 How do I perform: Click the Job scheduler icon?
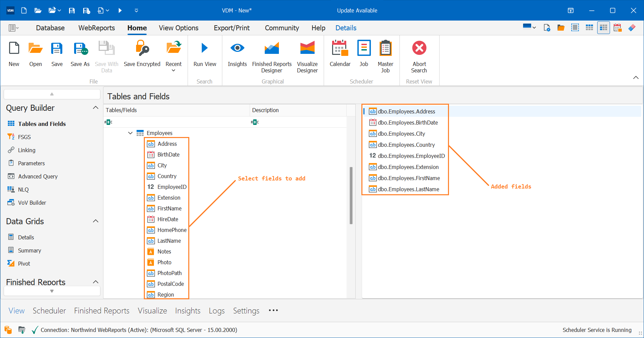(364, 48)
